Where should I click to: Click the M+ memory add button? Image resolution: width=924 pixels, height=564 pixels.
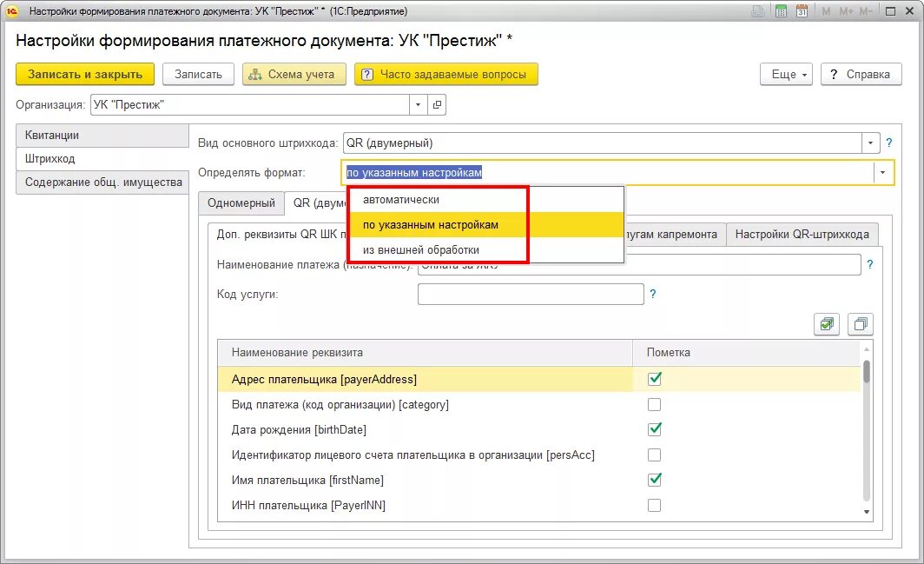tap(846, 11)
